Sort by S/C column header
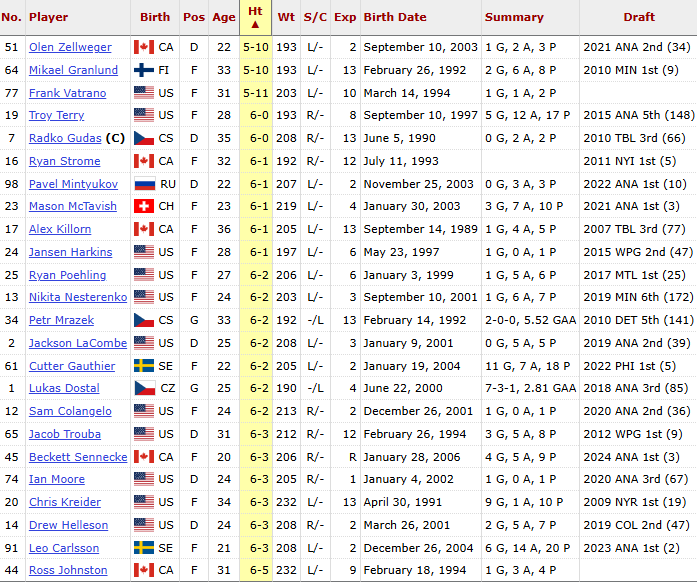This screenshot has height=582, width=697. [315, 17]
